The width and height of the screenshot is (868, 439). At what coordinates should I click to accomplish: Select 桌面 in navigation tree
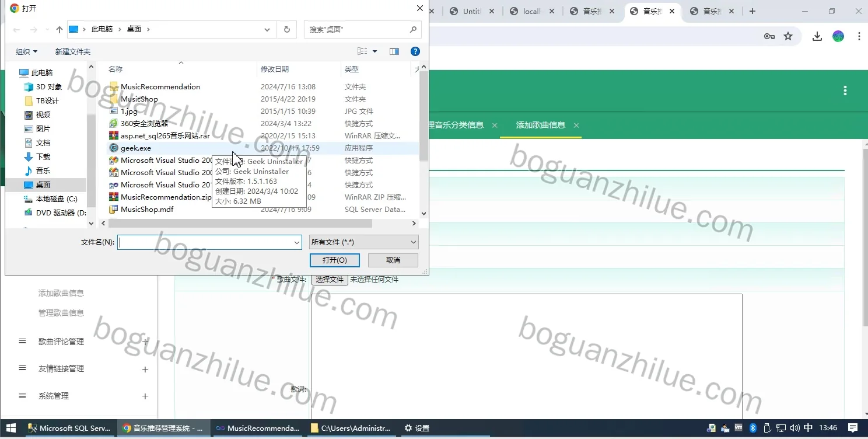[x=43, y=185]
